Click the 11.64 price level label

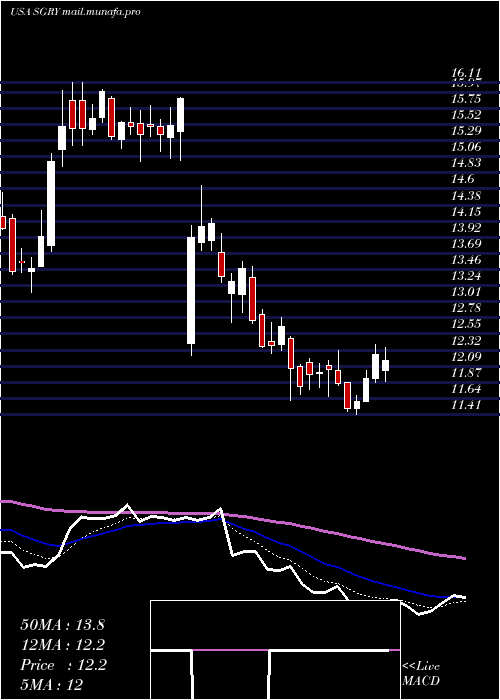466,389
